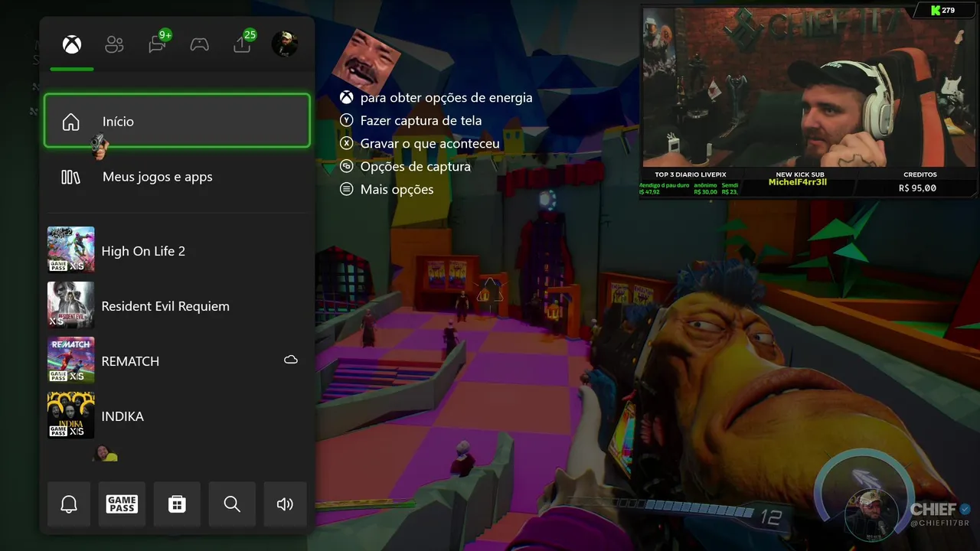The image size is (980, 551).
Task: Click 'para obter opções de energia' hint
Action: coord(446,97)
